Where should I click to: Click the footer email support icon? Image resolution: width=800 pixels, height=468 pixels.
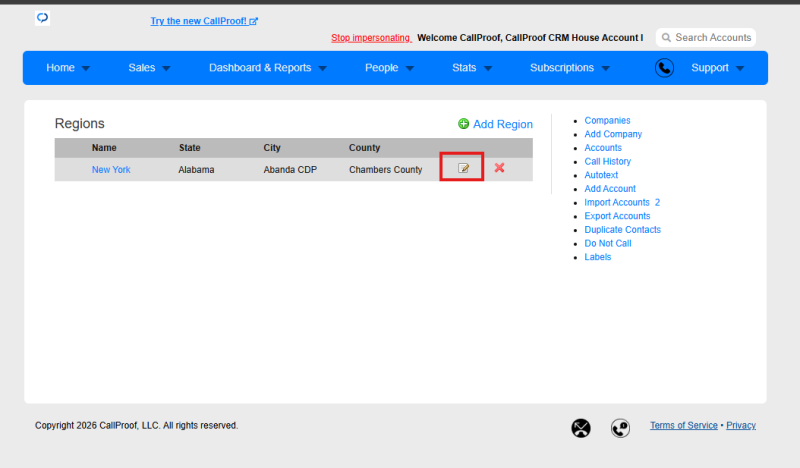click(581, 428)
